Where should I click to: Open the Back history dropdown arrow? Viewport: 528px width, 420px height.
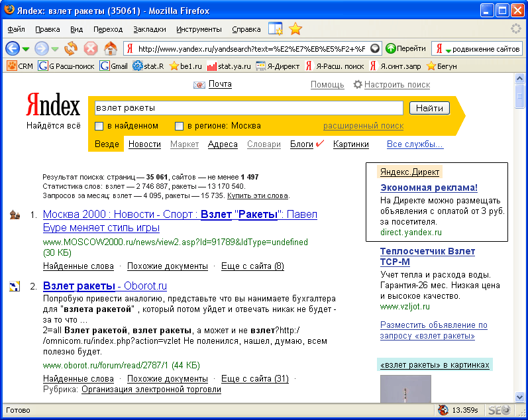(26, 49)
